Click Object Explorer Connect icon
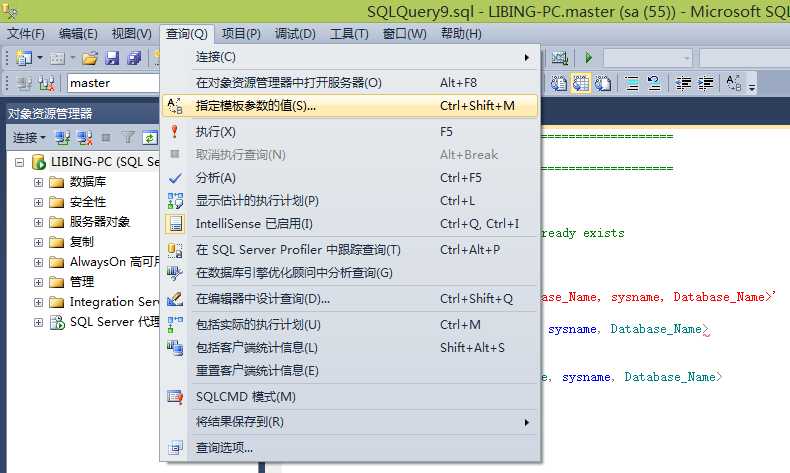 (62, 138)
